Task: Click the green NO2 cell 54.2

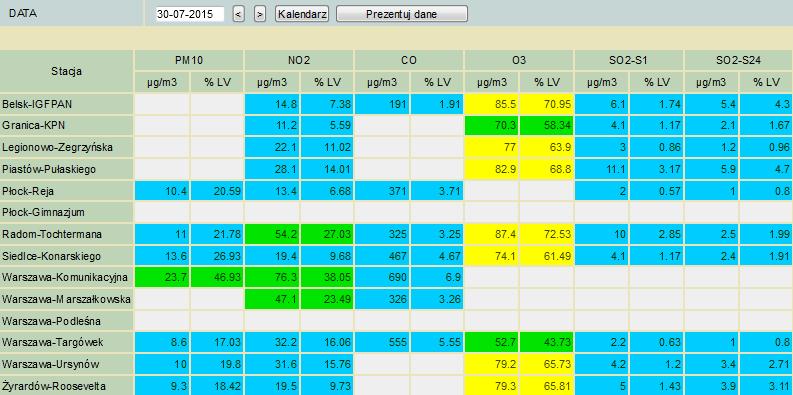Action: click(x=272, y=235)
